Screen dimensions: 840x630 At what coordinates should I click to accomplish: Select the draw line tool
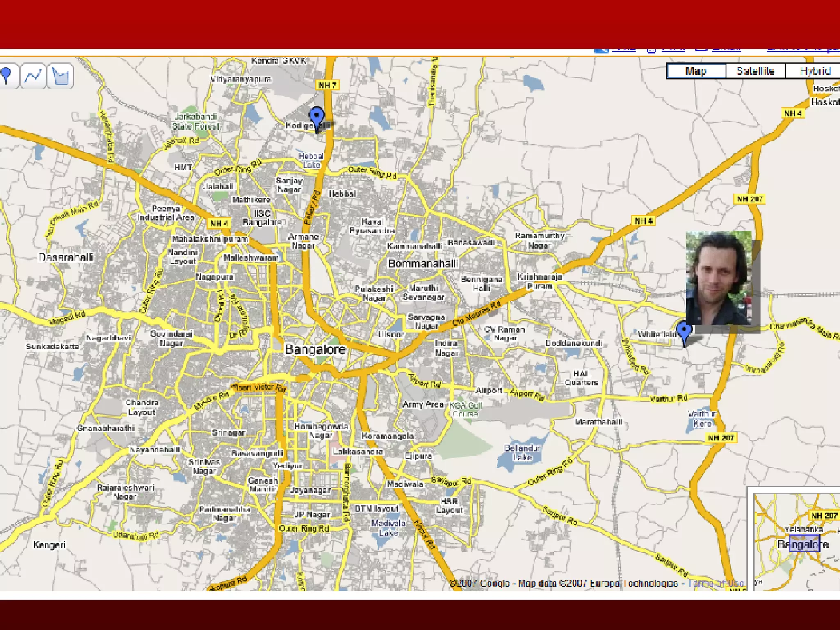[x=33, y=76]
